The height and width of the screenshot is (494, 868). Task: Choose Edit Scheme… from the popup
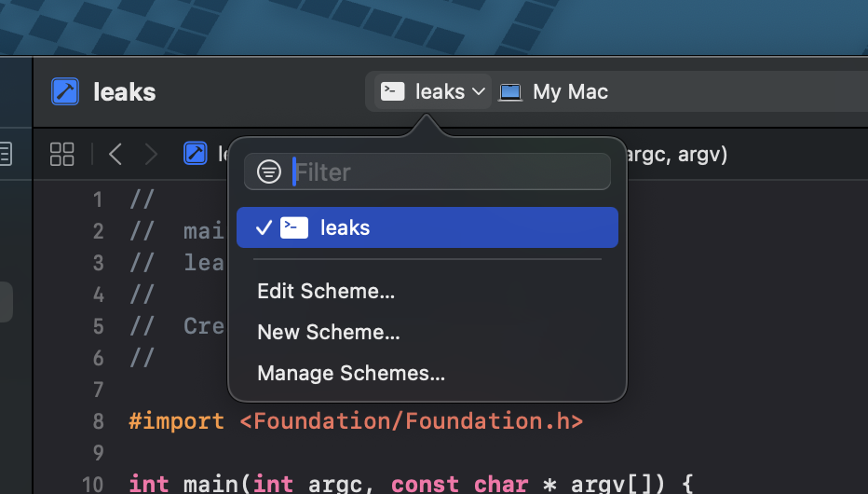[326, 292]
